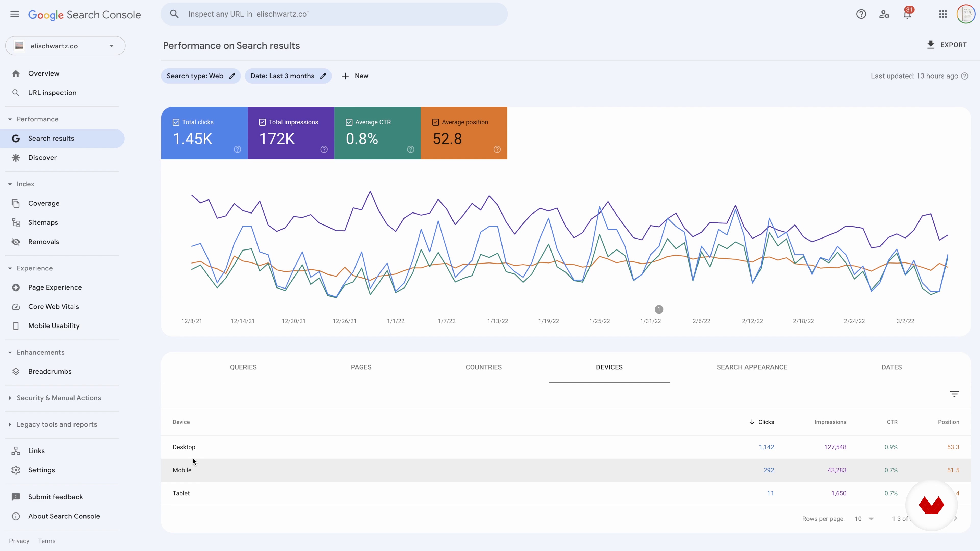
Task: Toggle the Total clicks checkbox
Action: (176, 122)
